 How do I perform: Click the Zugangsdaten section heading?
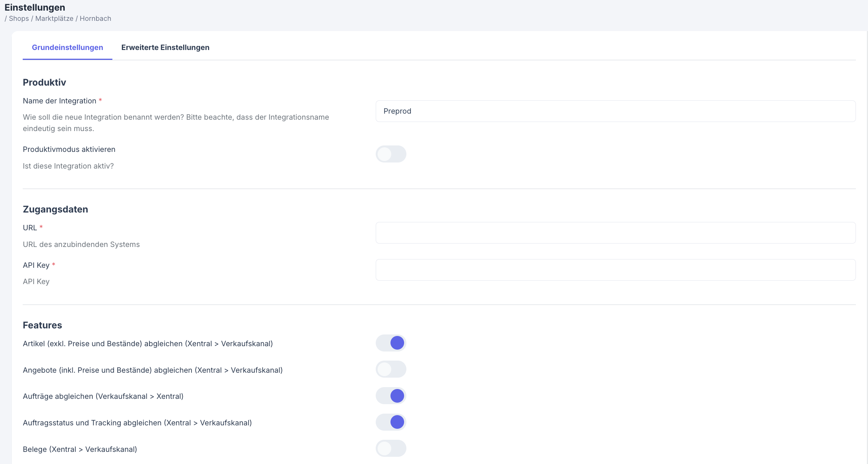55,209
